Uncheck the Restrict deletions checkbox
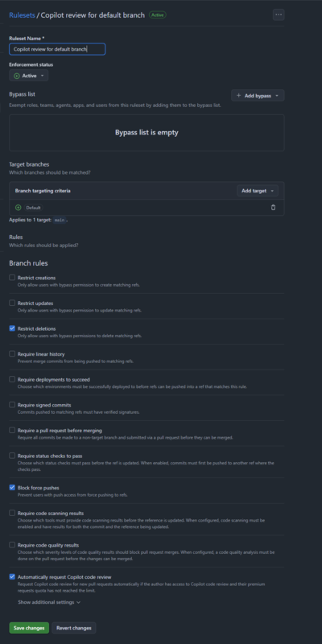Screen dimensions: 322x644 pos(12,328)
